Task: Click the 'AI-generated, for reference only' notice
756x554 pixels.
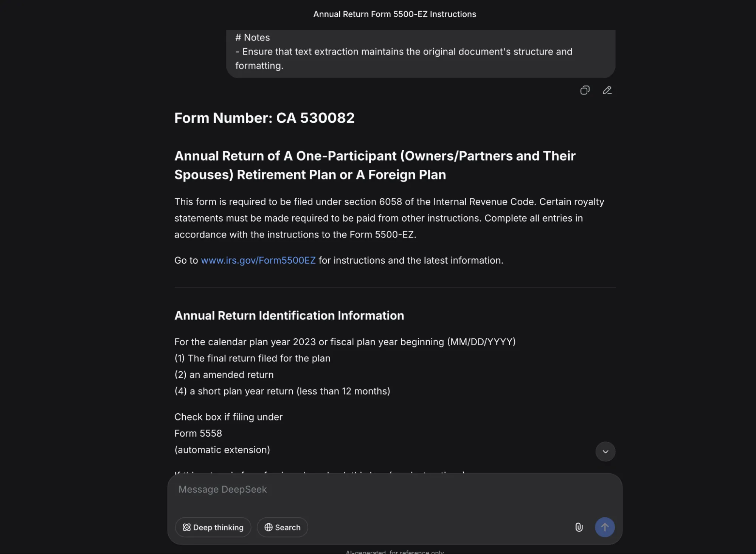Action: click(394, 552)
